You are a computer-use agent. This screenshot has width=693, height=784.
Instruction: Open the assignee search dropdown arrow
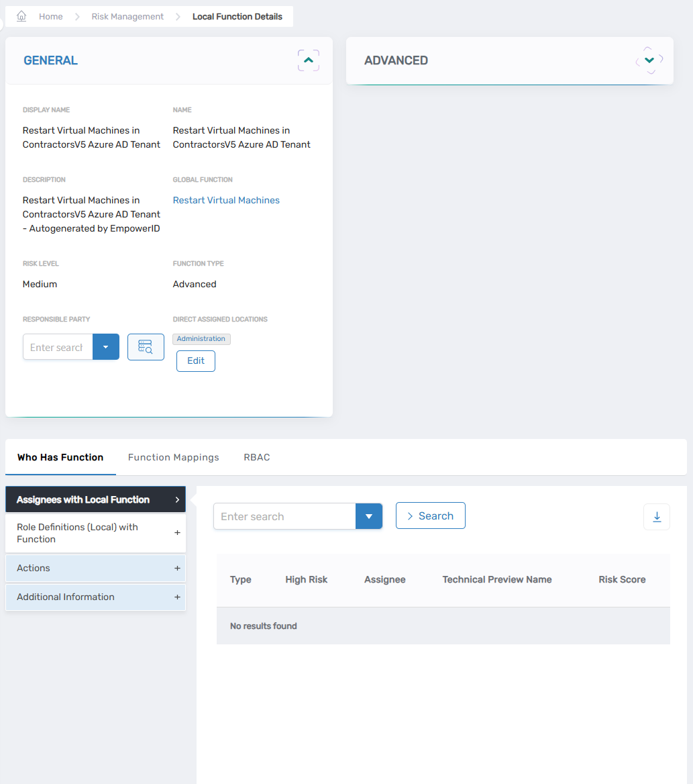click(368, 517)
